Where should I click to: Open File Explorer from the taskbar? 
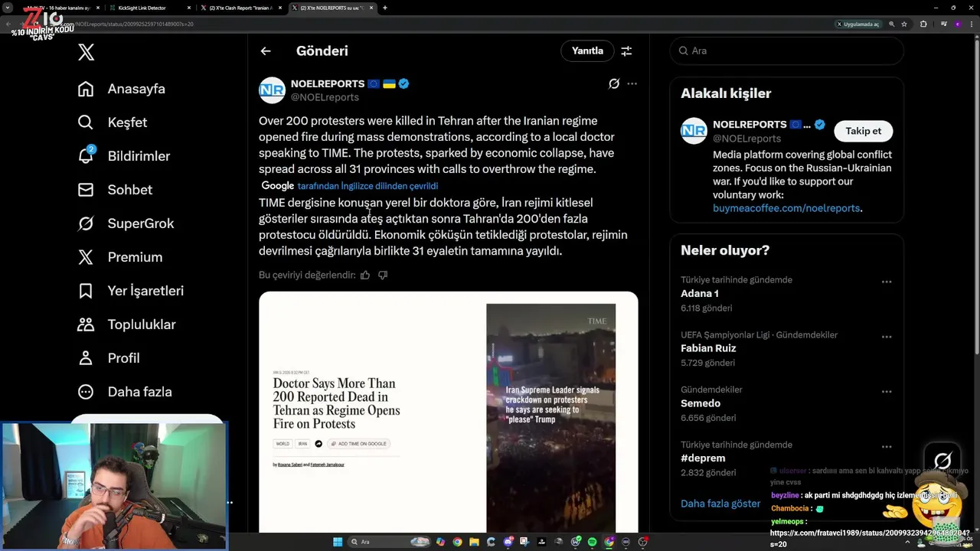tap(474, 542)
